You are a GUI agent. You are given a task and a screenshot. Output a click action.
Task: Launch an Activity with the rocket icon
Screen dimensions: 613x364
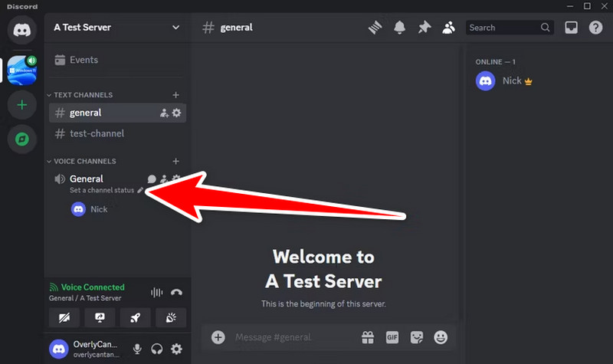click(x=135, y=317)
